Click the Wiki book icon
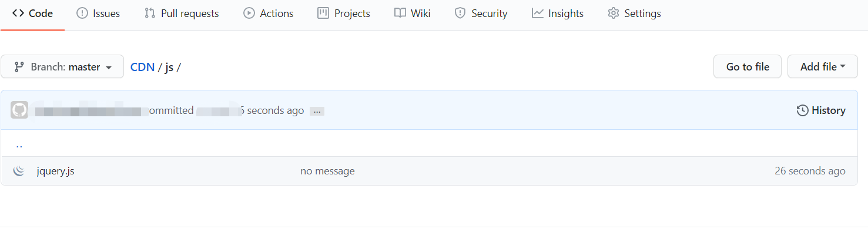 point(400,14)
